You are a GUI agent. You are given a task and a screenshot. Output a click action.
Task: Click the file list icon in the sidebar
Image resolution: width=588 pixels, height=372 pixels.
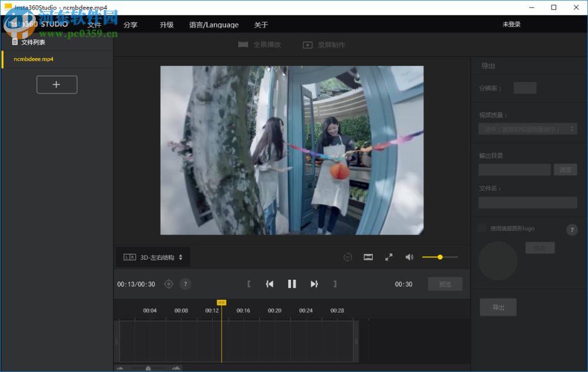pos(15,41)
